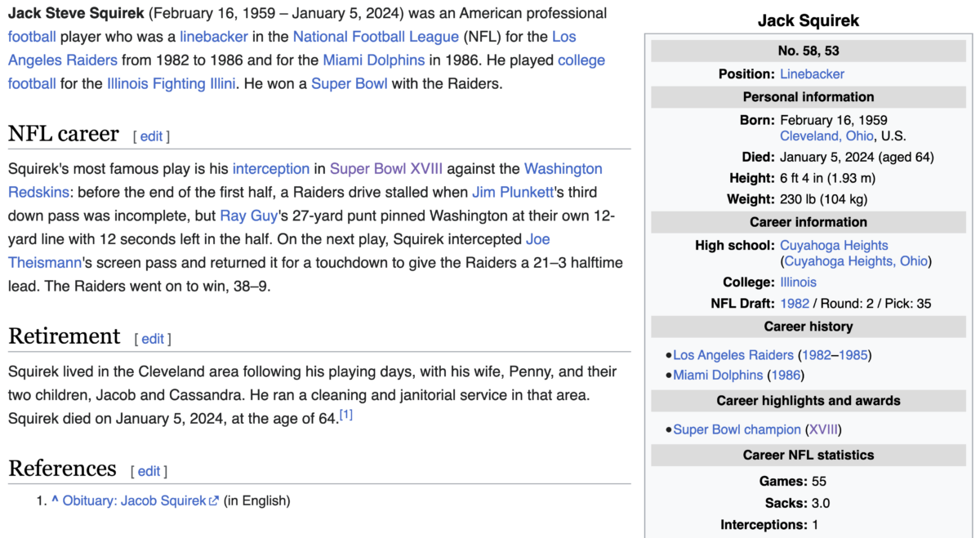
Task: Open the 1982 NFL Draft link
Action: (795, 304)
